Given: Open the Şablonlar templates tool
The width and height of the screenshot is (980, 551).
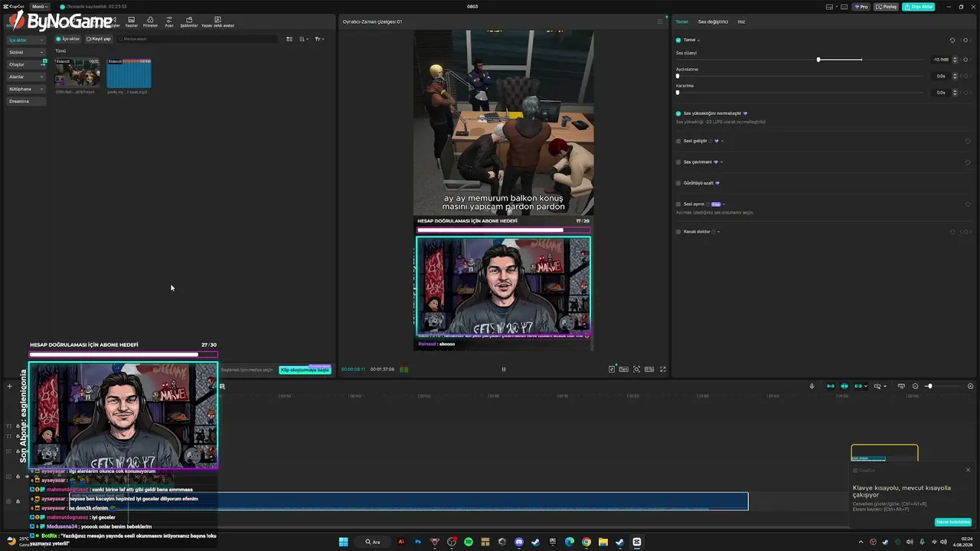Looking at the screenshot, I should click(x=188, y=21).
